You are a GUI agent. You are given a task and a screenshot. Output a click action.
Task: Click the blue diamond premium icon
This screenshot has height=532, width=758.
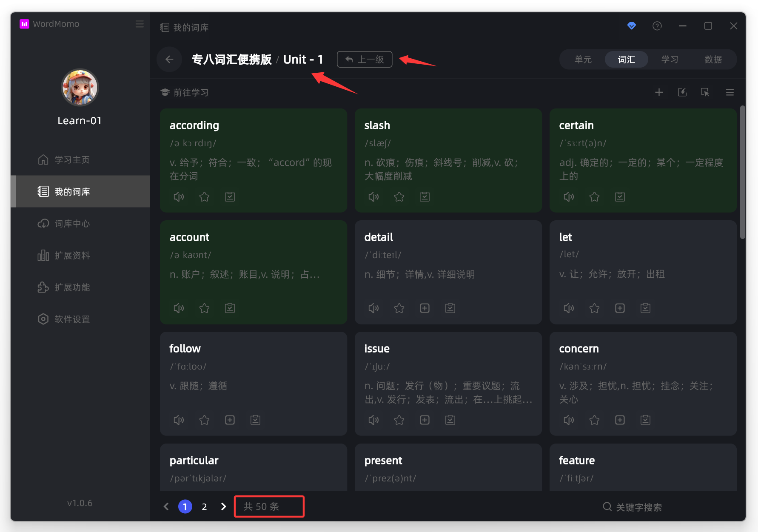coord(632,26)
